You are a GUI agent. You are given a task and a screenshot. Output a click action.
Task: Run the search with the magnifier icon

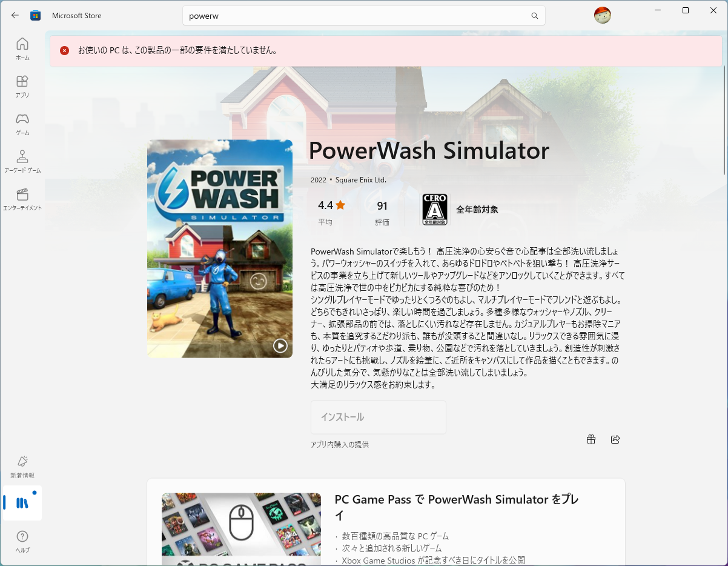(x=534, y=15)
